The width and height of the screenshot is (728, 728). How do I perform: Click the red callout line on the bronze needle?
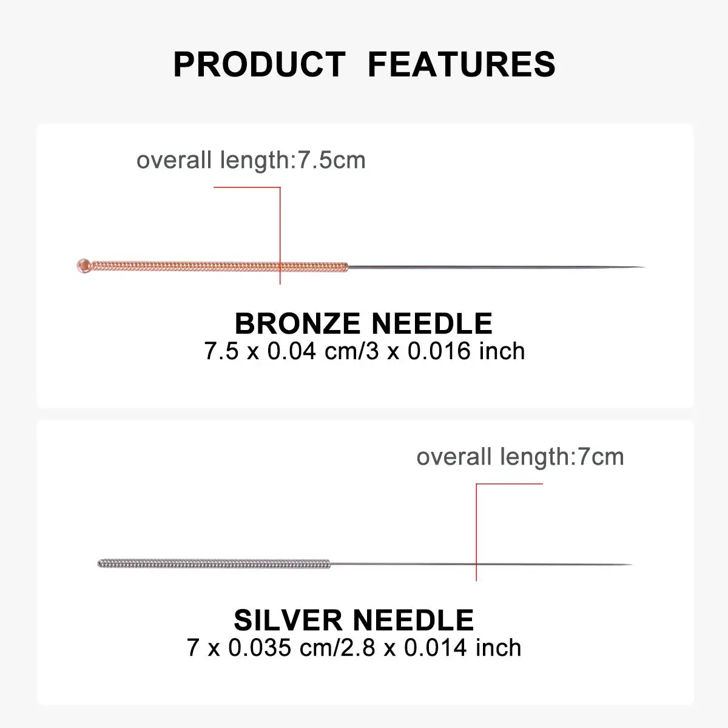(279, 235)
